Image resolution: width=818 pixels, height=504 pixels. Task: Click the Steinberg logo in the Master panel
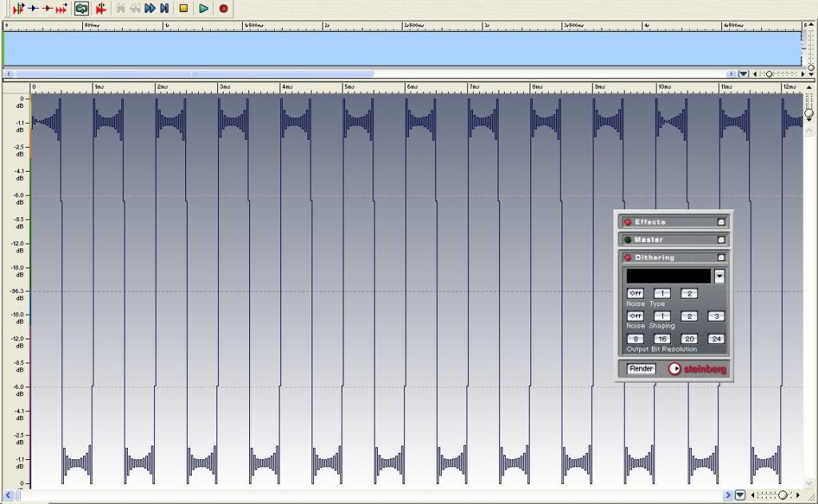(697, 369)
